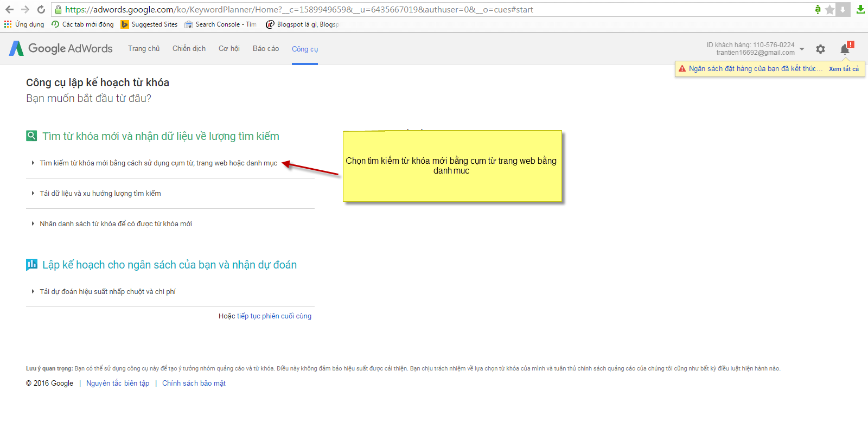This screenshot has width=868, height=428.
Task: Reload the page with refresh icon
Action: click(41, 10)
